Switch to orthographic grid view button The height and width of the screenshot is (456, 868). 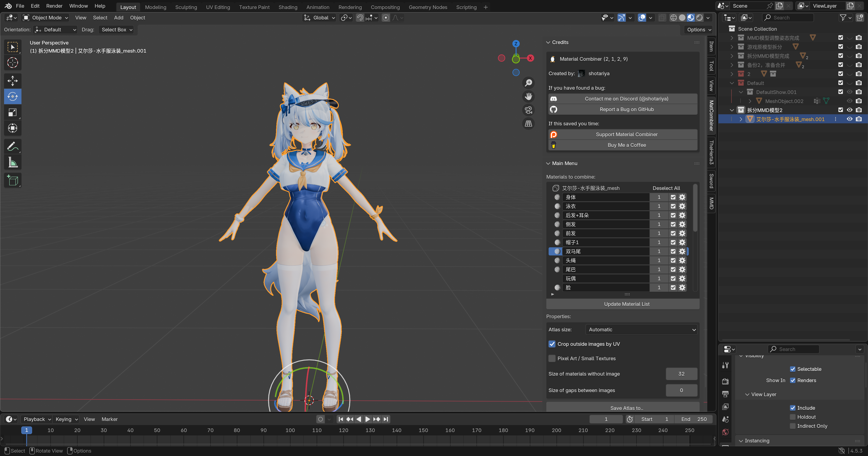click(x=528, y=124)
